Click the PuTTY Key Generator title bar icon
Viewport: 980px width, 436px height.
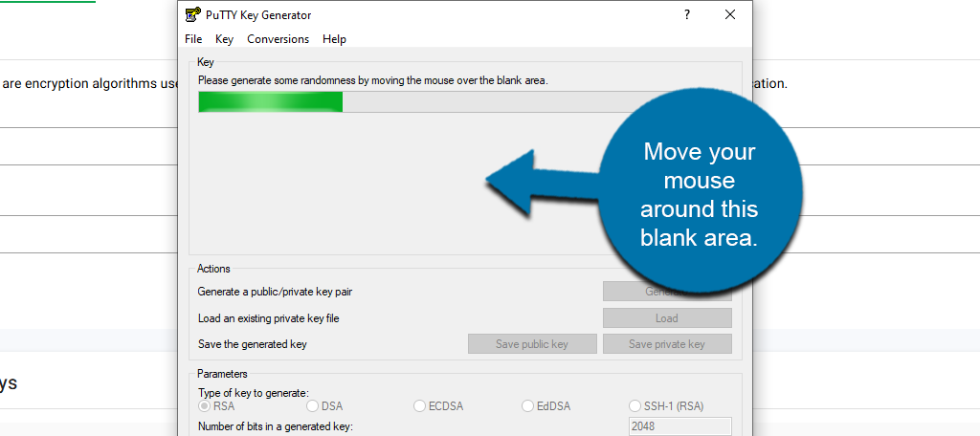pyautogui.click(x=192, y=14)
